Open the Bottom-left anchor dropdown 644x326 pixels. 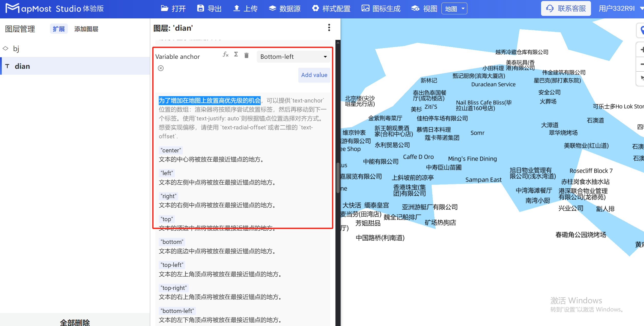[293, 57]
